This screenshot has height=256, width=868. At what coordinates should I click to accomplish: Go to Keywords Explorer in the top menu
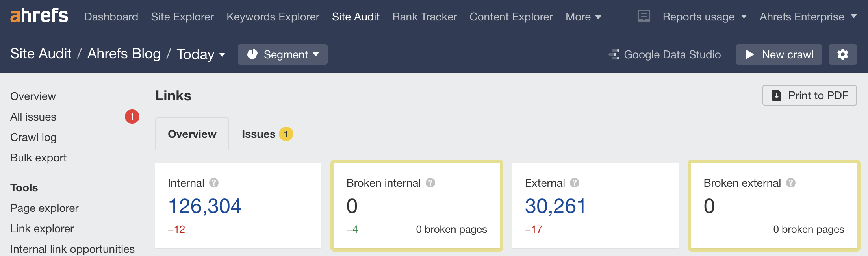(x=273, y=17)
